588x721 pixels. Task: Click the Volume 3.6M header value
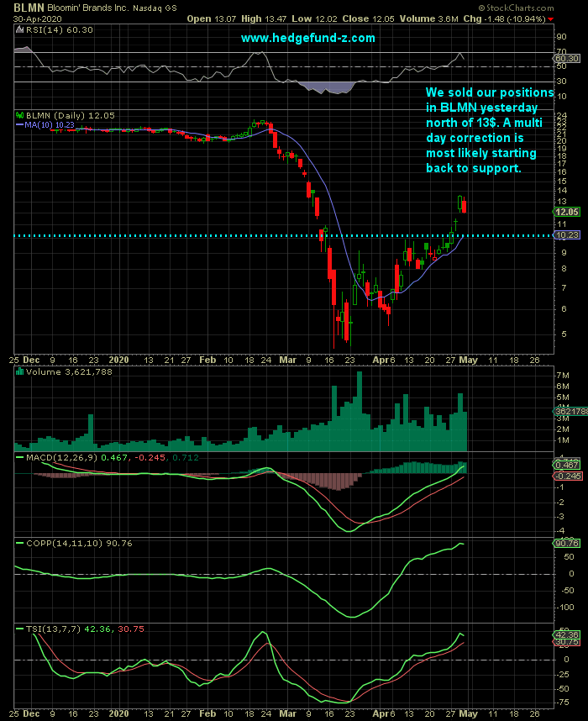point(429,18)
